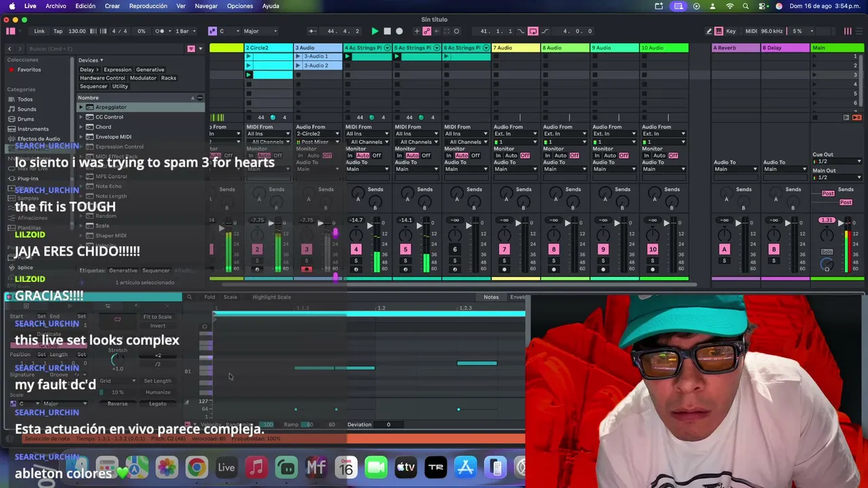868x488 pixels.
Task: Open Devices filter dropdown in browser
Action: (x=90, y=60)
